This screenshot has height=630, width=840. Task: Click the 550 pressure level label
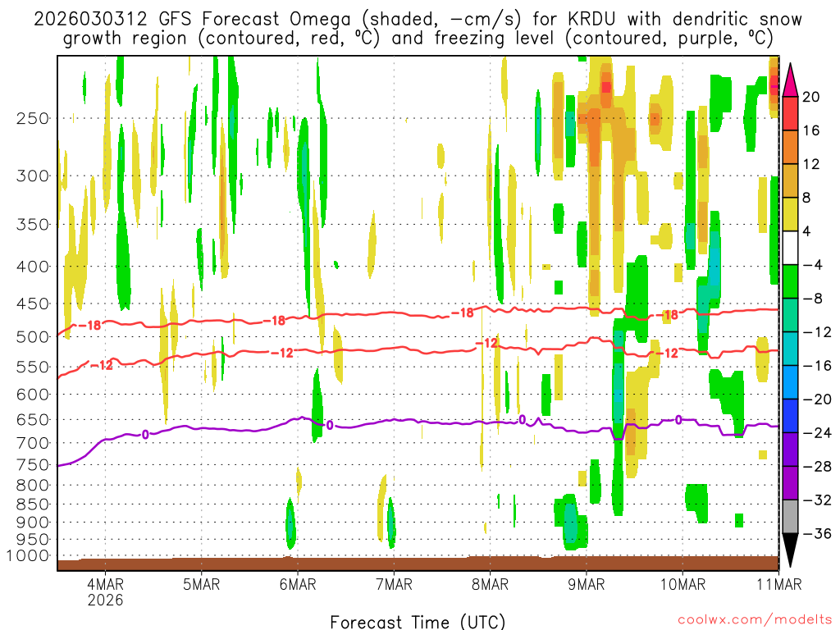pyautogui.click(x=32, y=367)
